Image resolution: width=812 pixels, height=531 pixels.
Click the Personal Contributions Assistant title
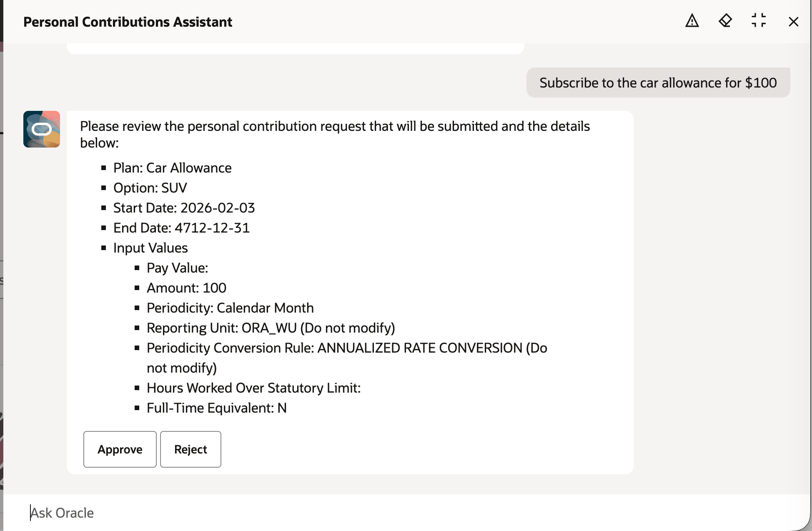coord(128,21)
